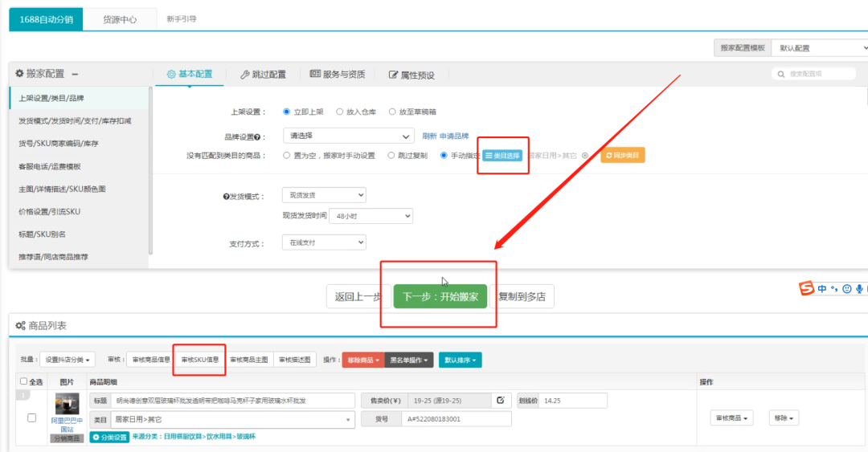Image resolution: width=868 pixels, height=452 pixels.
Task: Click 审核描述图 button
Action: 294,360
